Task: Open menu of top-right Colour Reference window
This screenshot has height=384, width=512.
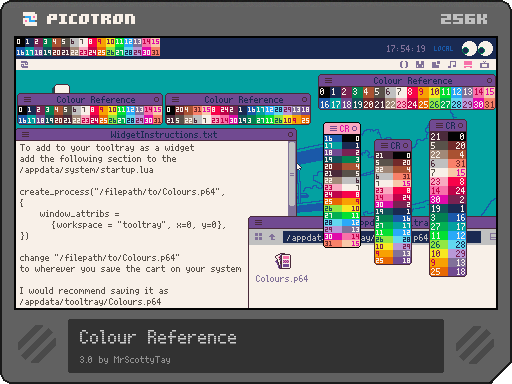Action: 328,80
